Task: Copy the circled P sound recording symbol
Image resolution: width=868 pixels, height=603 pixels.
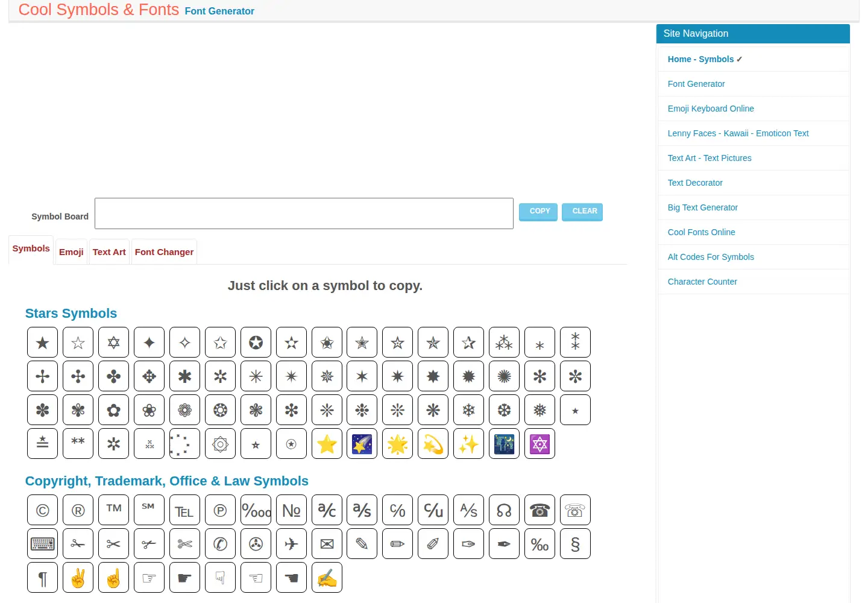Action: [x=220, y=510]
